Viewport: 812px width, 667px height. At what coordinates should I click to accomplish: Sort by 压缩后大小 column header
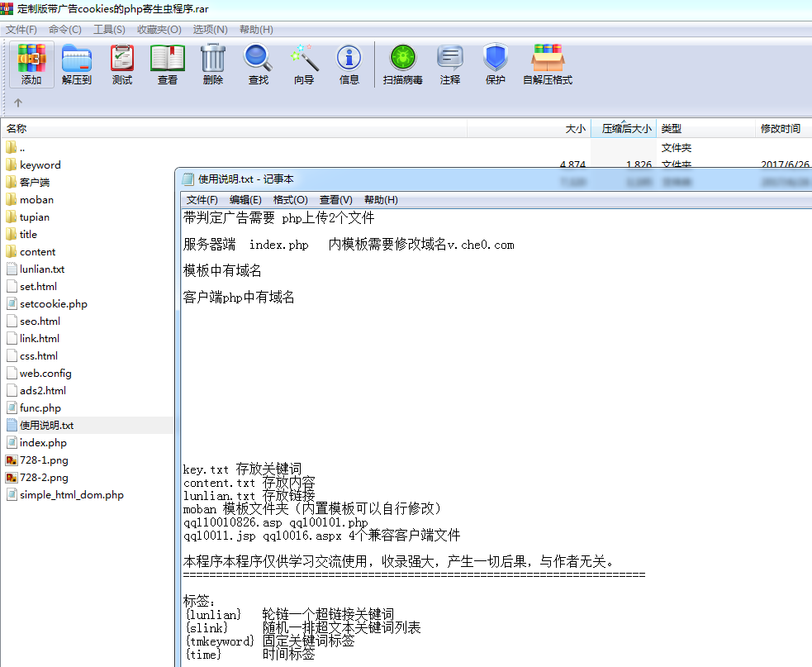[x=626, y=129]
